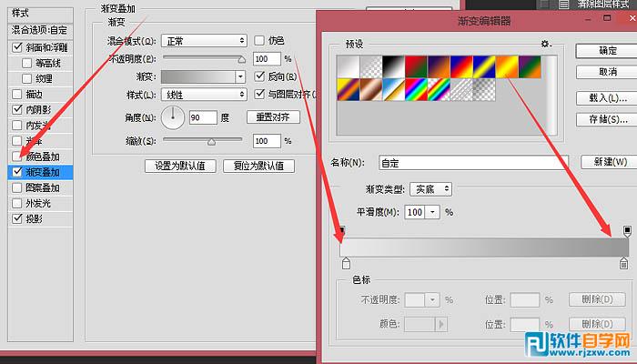Click the 复位为默认值 button
Screen dimensions: 637x364
tap(258, 166)
